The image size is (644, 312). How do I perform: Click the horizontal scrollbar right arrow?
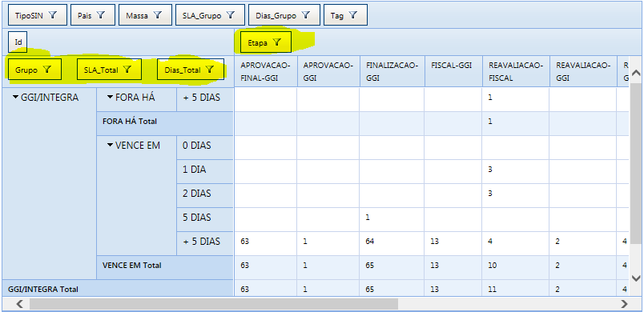coord(624,304)
